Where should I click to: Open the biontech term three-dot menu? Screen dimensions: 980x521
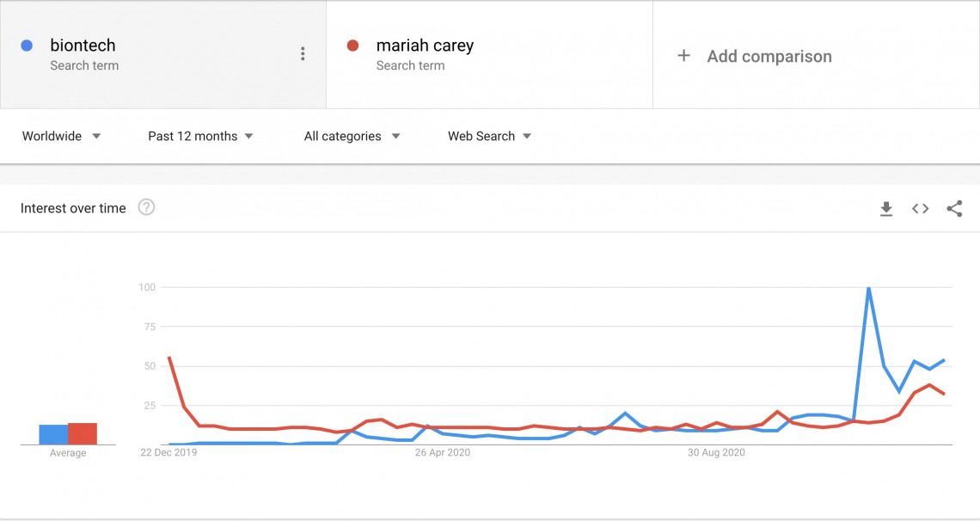coord(303,53)
